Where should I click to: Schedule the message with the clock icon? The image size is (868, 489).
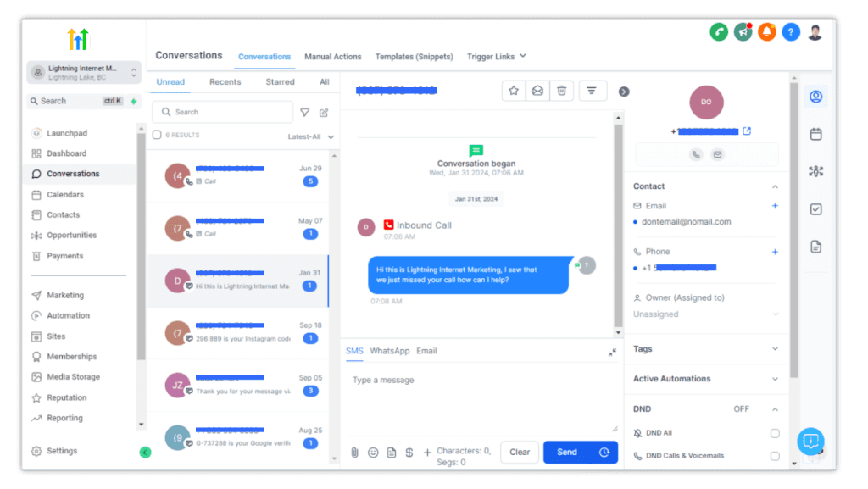tap(605, 452)
